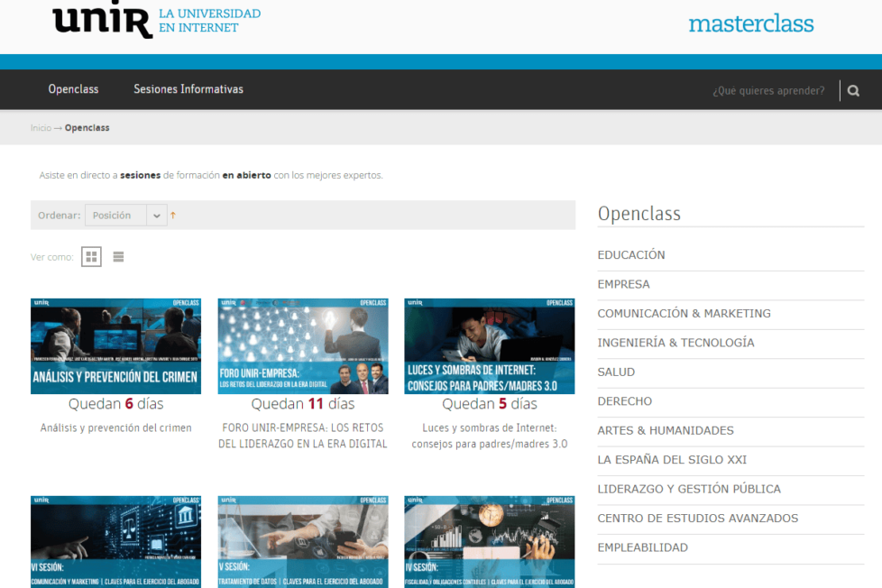The image size is (882, 588).
Task: Open the IV Sesión Fiscalidad thumbnail
Action: click(490, 542)
